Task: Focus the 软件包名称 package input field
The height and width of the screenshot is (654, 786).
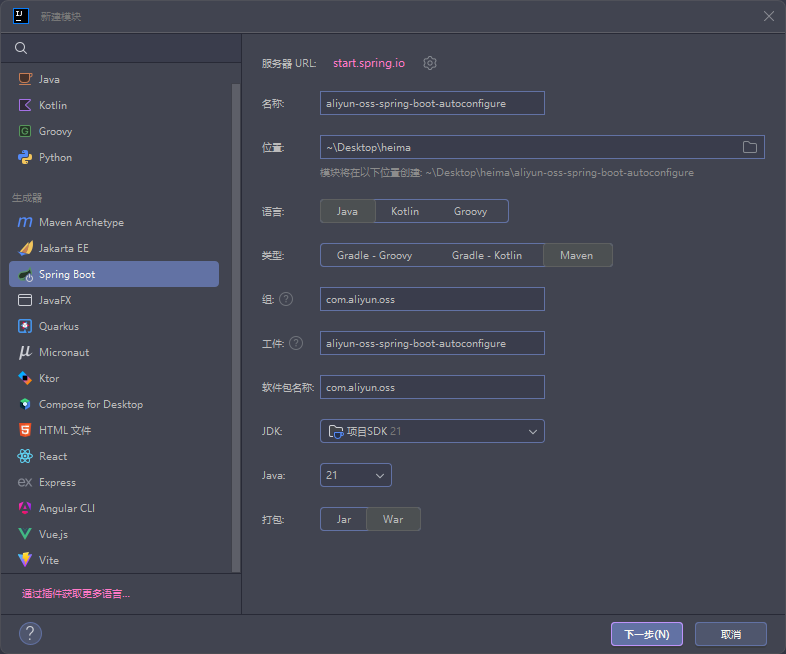Action: click(432, 387)
